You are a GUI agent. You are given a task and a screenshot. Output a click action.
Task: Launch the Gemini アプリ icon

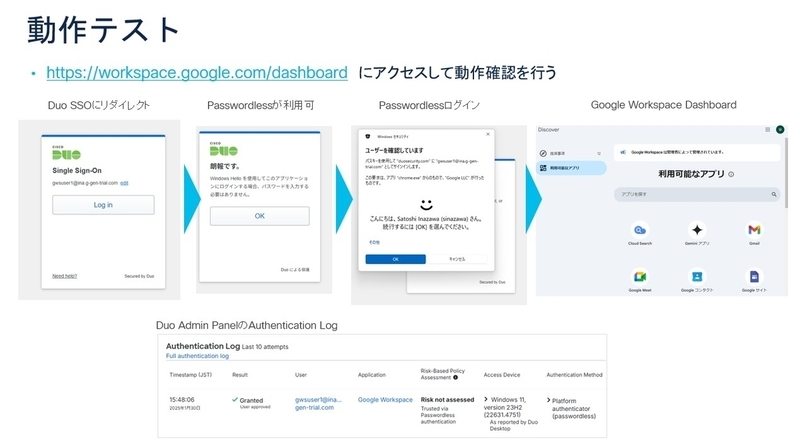pos(697,230)
